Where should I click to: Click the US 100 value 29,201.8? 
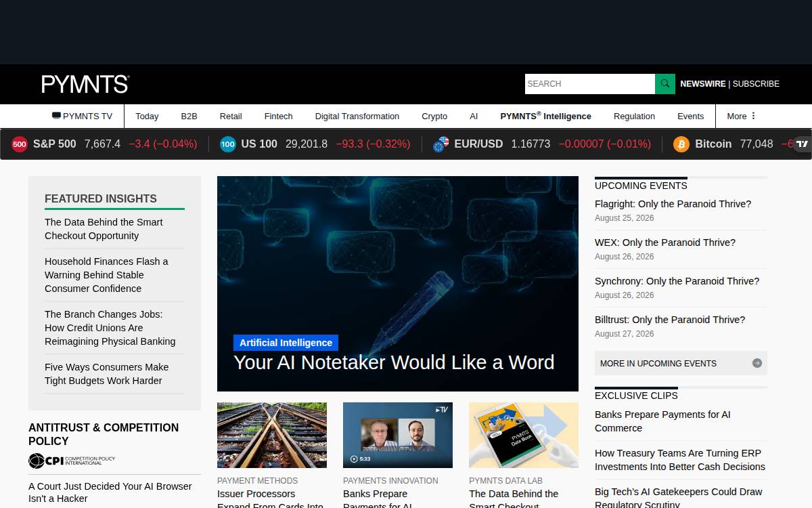point(307,144)
